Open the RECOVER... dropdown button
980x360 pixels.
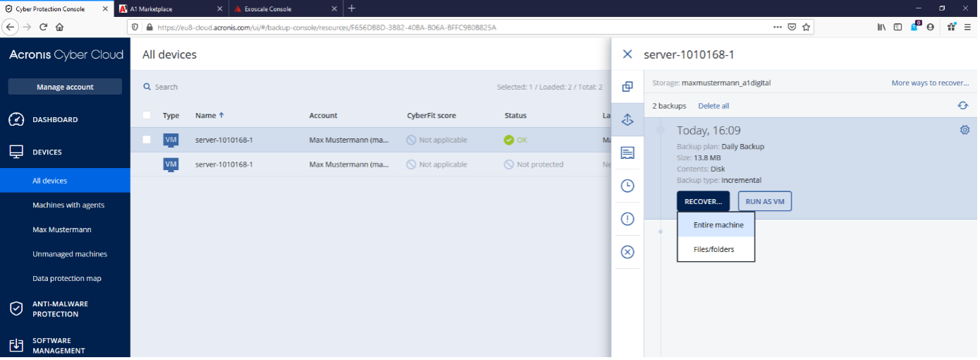[703, 201]
